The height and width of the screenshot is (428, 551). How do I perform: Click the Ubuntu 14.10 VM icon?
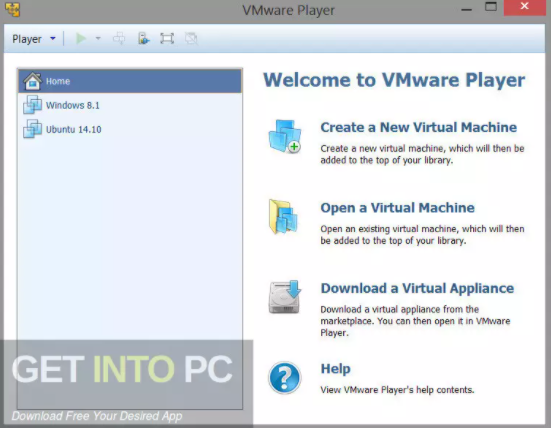tap(32, 129)
